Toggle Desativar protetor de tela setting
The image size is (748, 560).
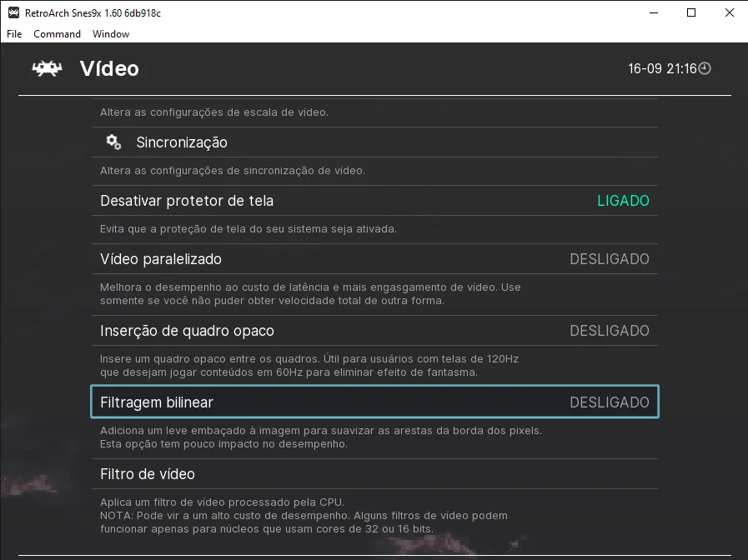tap(374, 201)
